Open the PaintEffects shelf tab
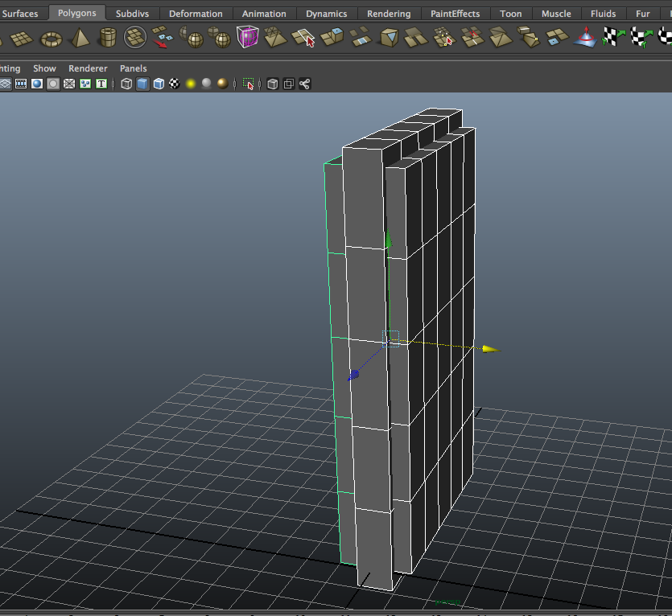Image resolution: width=672 pixels, height=616 pixels. click(456, 14)
